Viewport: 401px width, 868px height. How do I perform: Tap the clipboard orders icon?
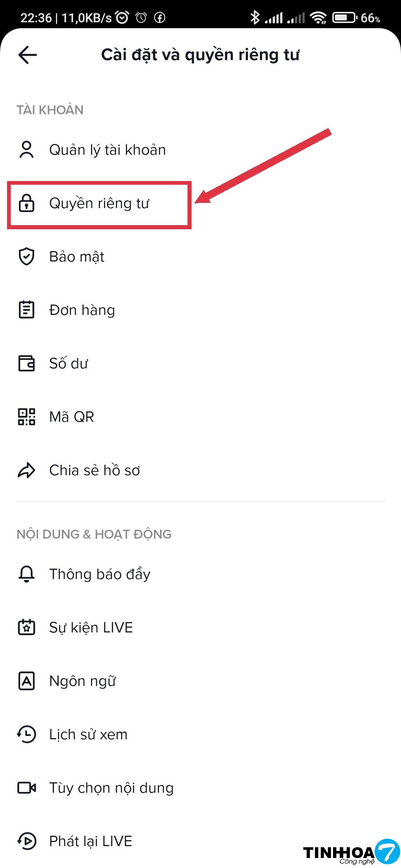[26, 310]
